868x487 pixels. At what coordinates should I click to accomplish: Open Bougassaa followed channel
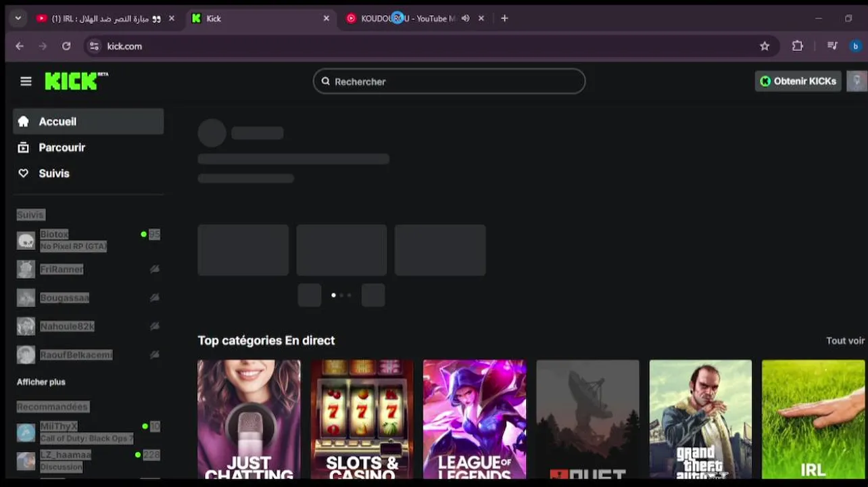(88, 298)
